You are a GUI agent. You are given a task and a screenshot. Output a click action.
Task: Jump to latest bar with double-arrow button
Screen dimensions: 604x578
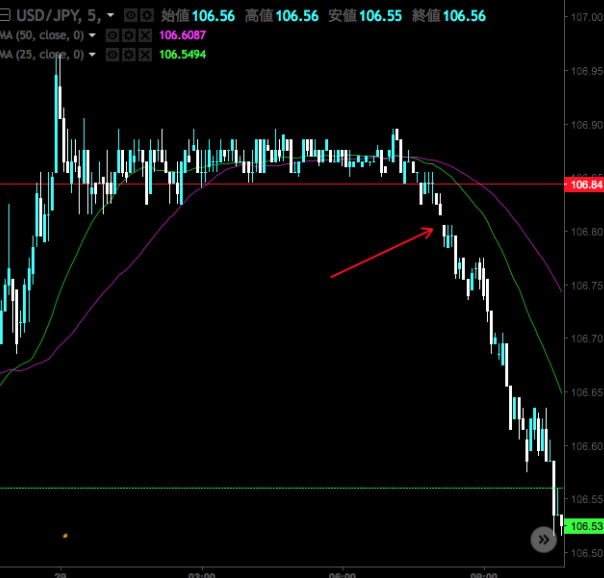(x=543, y=539)
